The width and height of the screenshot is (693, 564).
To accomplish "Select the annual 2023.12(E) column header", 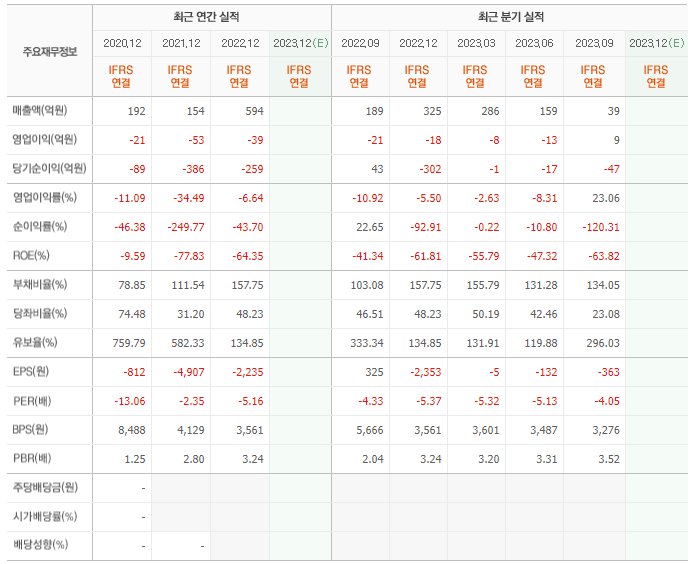I will (301, 43).
